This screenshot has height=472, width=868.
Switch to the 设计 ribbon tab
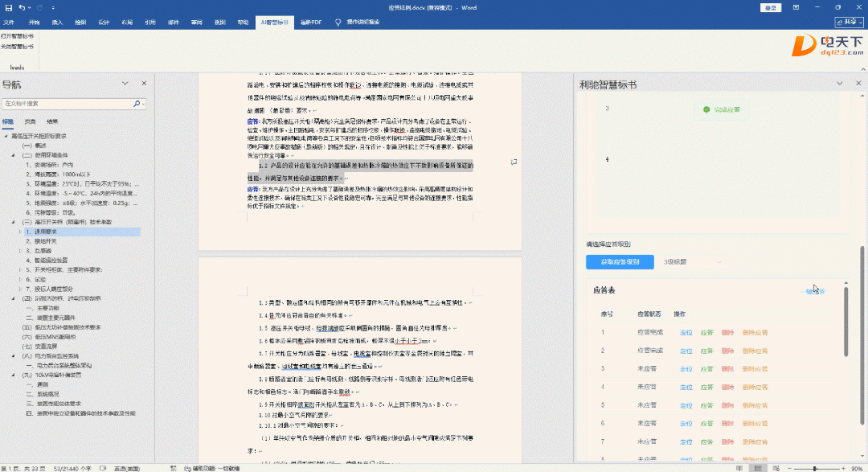pos(104,23)
